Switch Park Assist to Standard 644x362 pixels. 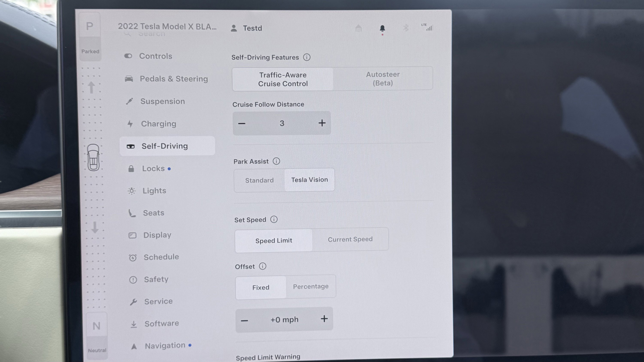tap(259, 180)
